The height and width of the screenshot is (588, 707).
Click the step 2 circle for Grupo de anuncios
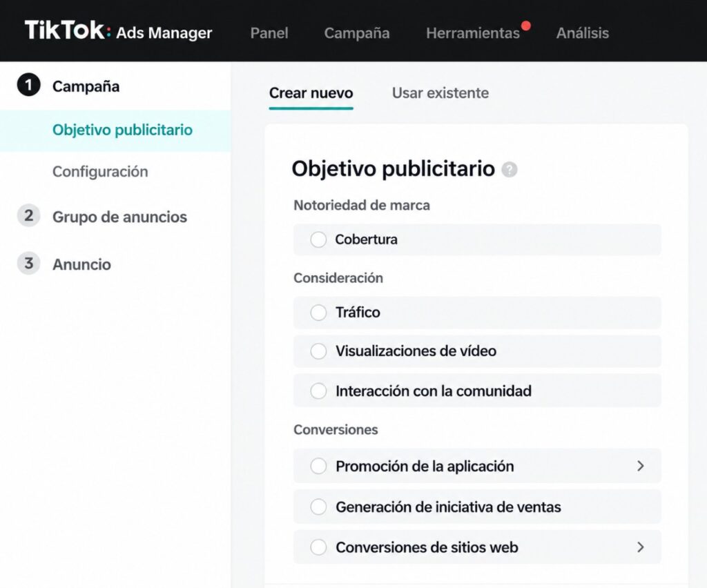click(x=29, y=216)
